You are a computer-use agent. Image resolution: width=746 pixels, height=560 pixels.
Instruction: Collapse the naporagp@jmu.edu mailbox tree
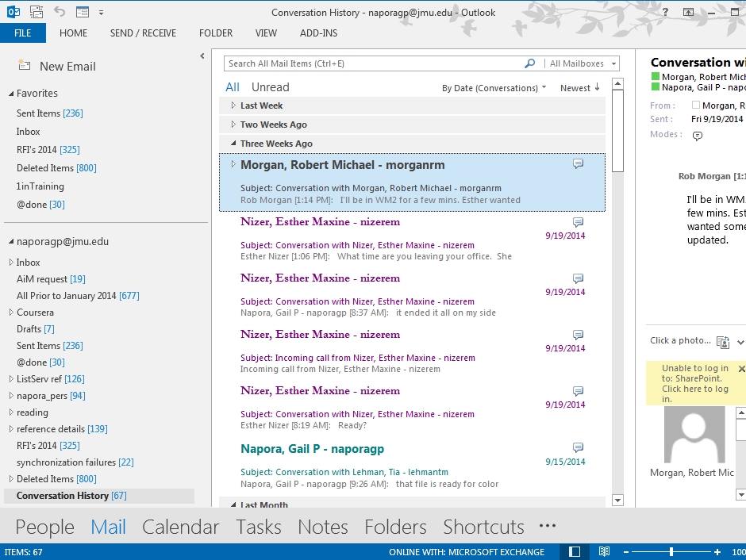(11, 241)
